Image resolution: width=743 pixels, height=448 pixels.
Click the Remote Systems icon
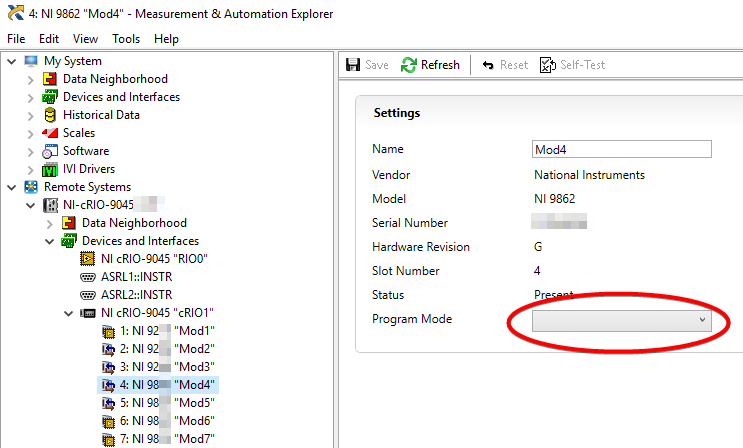tap(31, 187)
